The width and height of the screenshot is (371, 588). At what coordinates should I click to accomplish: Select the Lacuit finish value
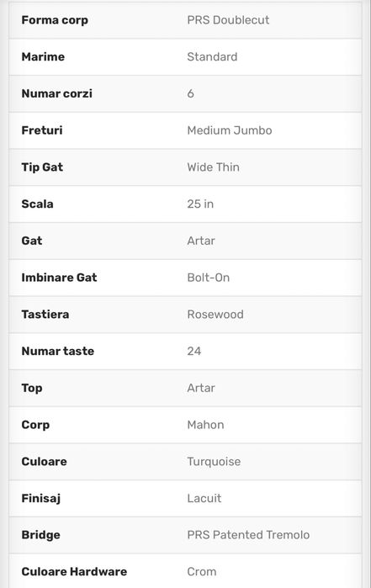point(204,498)
